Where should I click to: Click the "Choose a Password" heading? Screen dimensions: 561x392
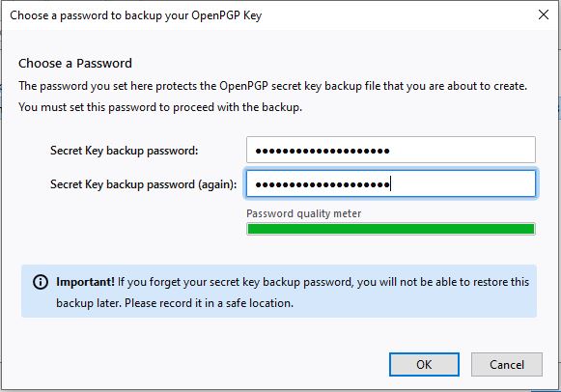(75, 64)
